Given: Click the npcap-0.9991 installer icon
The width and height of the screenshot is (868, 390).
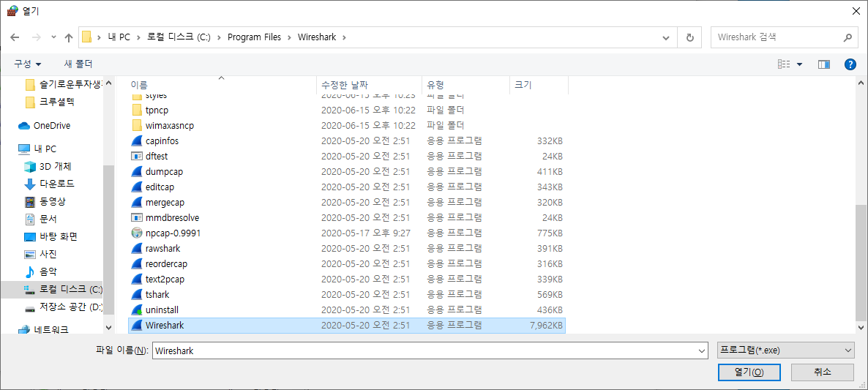Looking at the screenshot, I should 137,233.
